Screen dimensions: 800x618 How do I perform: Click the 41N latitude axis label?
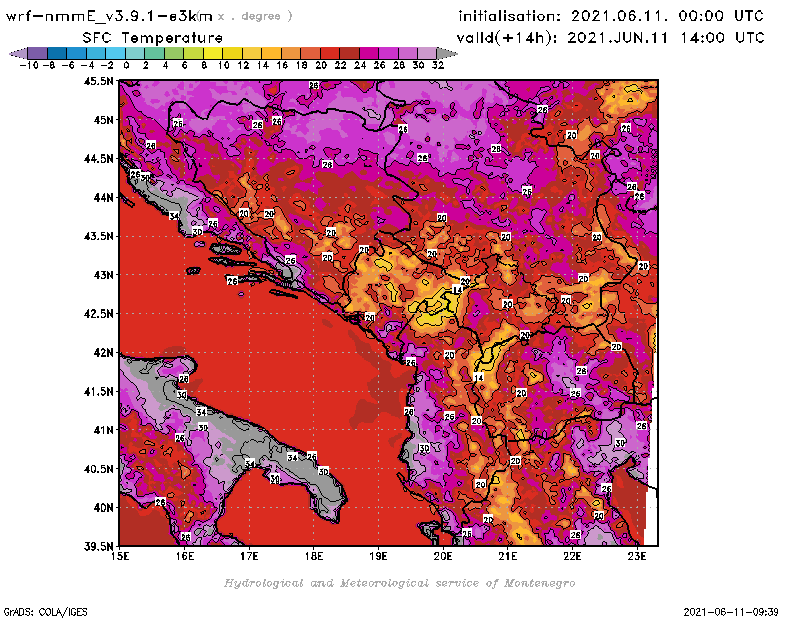(103, 430)
